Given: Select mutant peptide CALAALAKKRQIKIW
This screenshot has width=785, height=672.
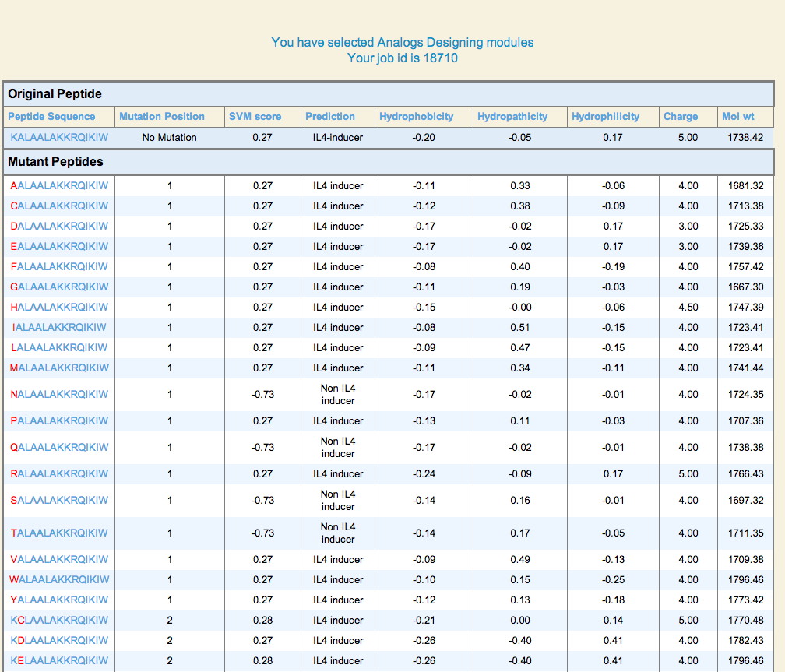Looking at the screenshot, I should [x=59, y=206].
